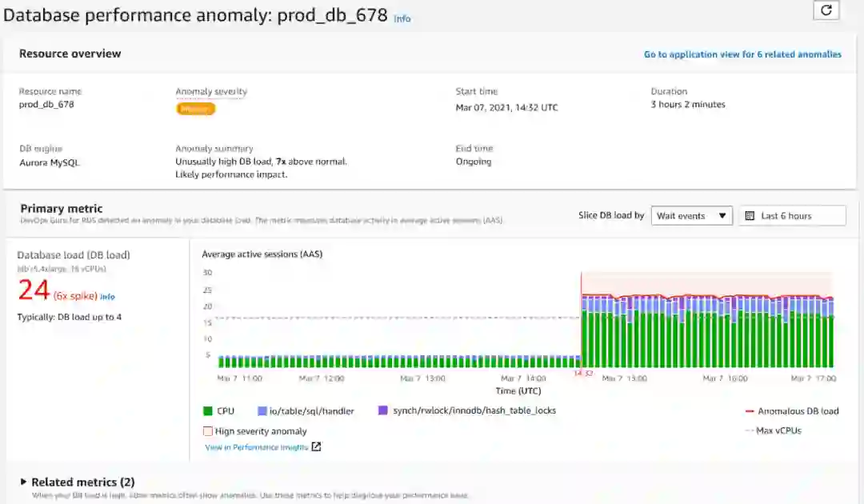Open Info link next to prod_db_678 title

[x=402, y=18]
